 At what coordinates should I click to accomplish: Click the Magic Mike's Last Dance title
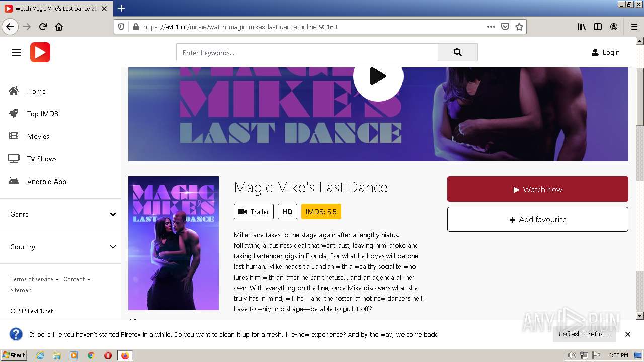click(x=311, y=187)
